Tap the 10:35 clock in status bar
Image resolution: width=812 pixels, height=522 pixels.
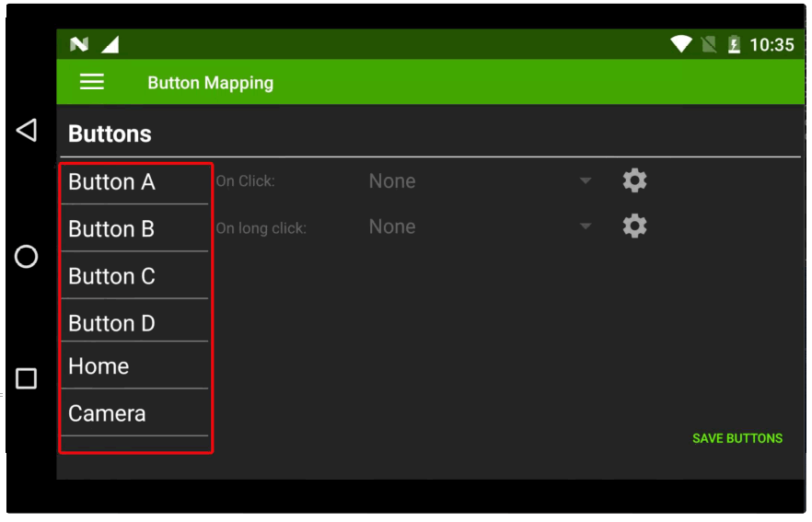click(x=771, y=45)
